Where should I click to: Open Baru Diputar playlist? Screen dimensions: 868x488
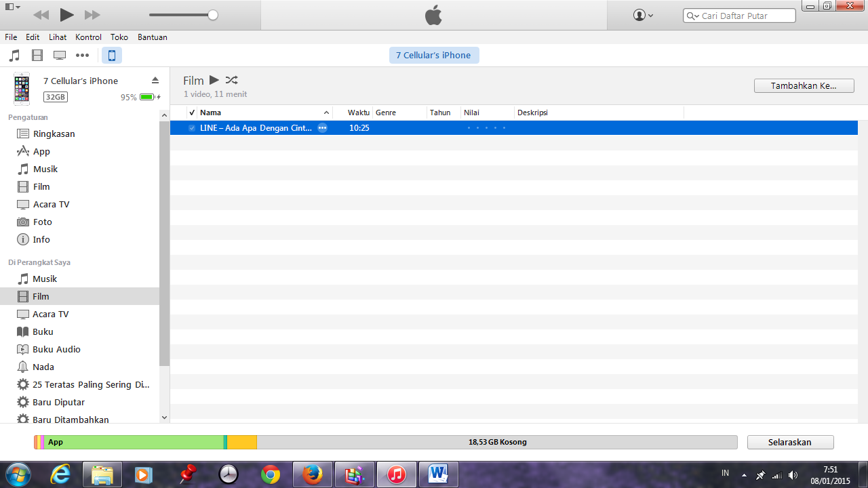(x=51, y=402)
